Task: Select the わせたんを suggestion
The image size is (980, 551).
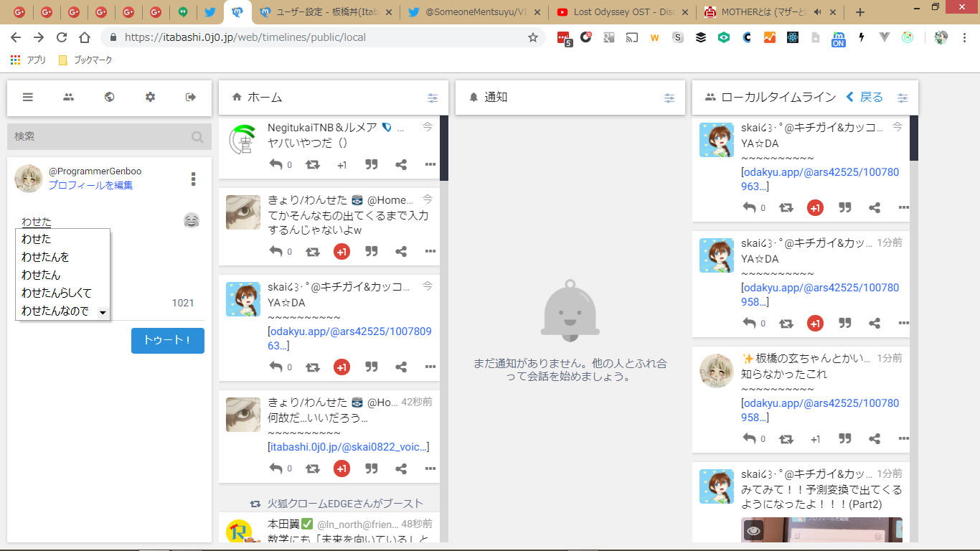Action: click(x=45, y=257)
